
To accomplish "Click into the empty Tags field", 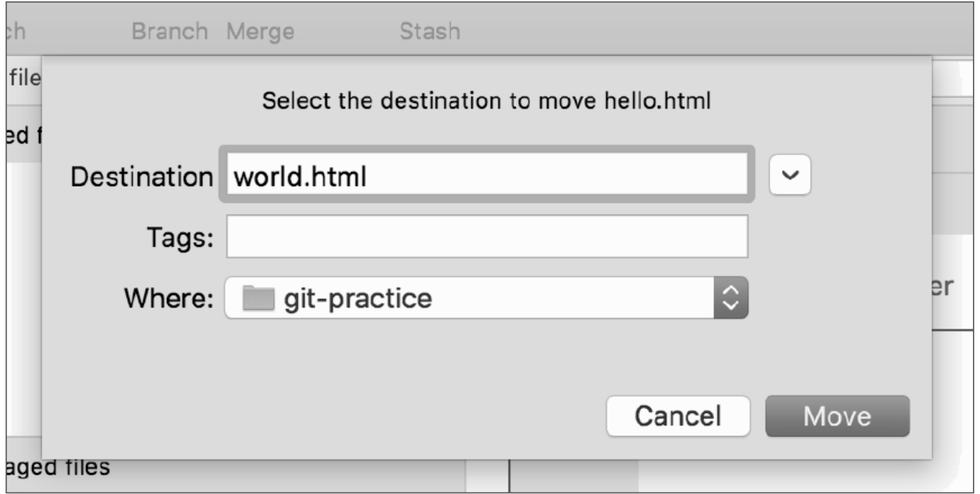I will [x=487, y=236].
